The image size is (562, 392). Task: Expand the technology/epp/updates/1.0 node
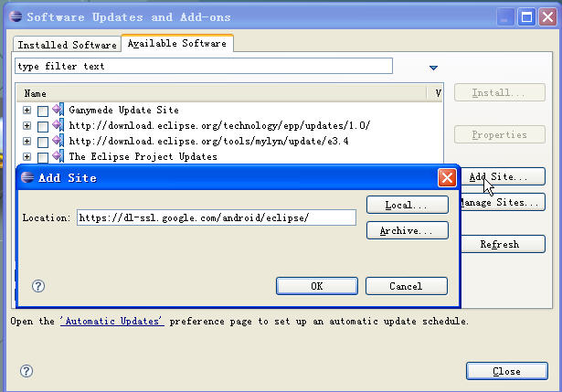[x=27, y=125]
